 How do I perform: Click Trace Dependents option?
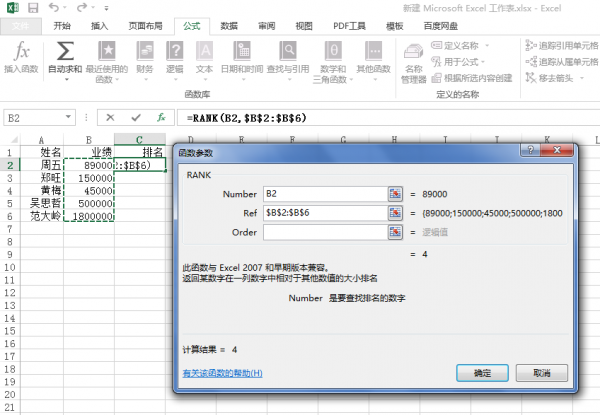pos(562,62)
